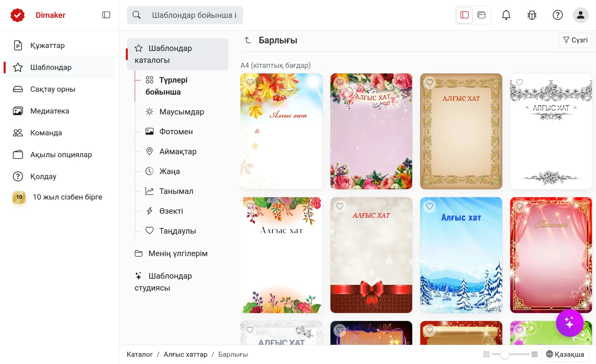
Task: Open Ақылы опциялар paid options
Action: (59, 155)
